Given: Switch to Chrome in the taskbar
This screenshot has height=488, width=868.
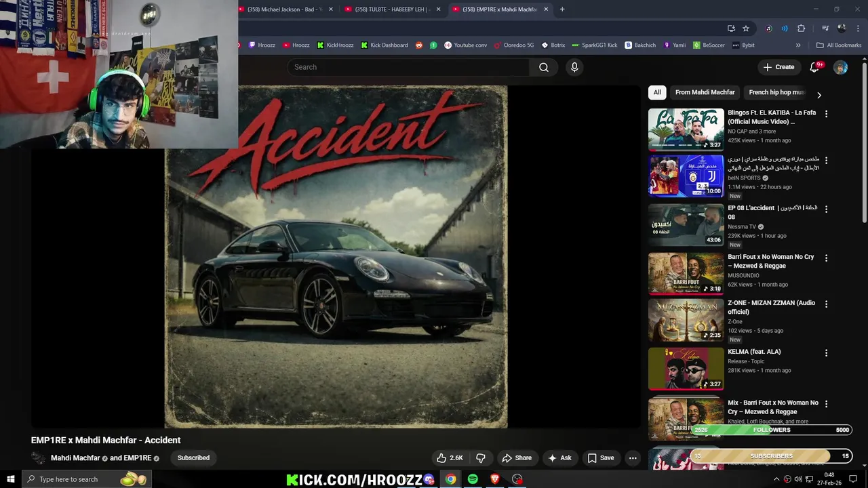Looking at the screenshot, I should pos(450,479).
